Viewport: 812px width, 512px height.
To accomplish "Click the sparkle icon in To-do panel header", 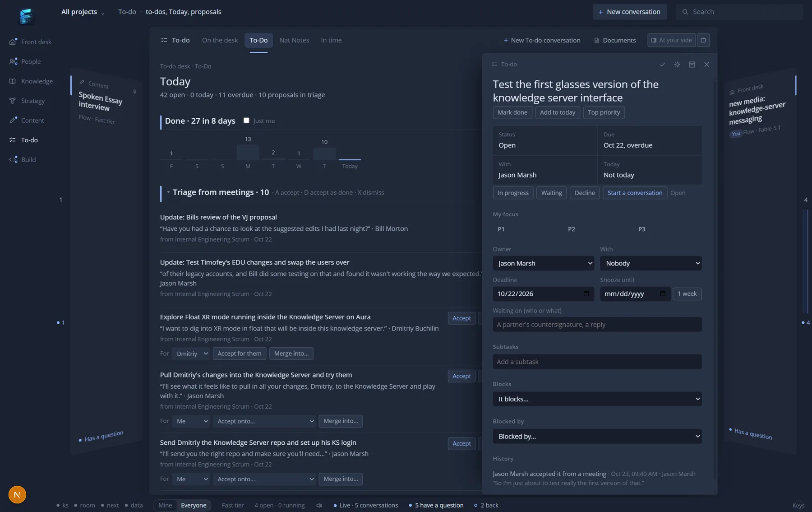I will click(677, 65).
